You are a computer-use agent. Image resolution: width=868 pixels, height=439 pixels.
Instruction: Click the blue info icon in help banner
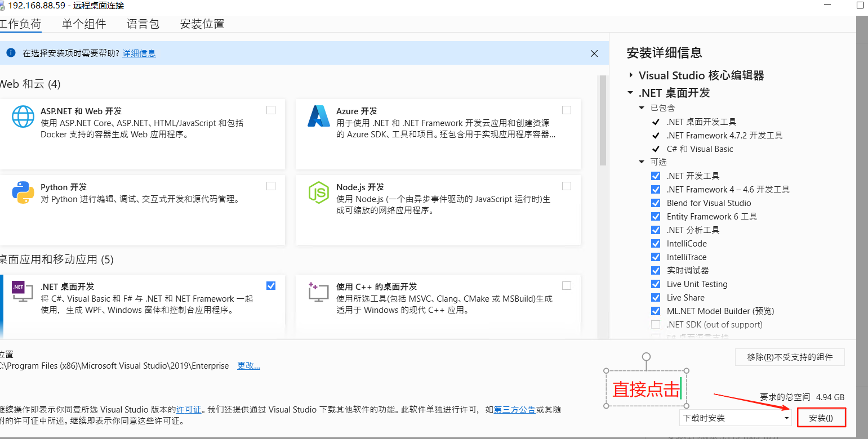[10, 53]
